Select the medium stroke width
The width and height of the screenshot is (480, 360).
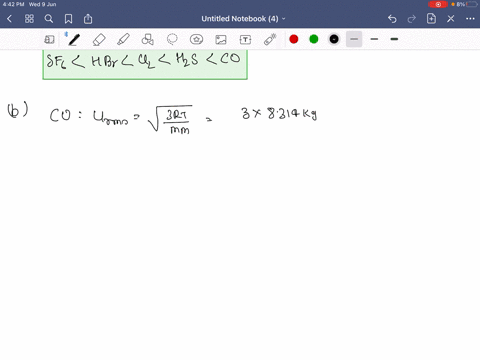tap(374, 39)
